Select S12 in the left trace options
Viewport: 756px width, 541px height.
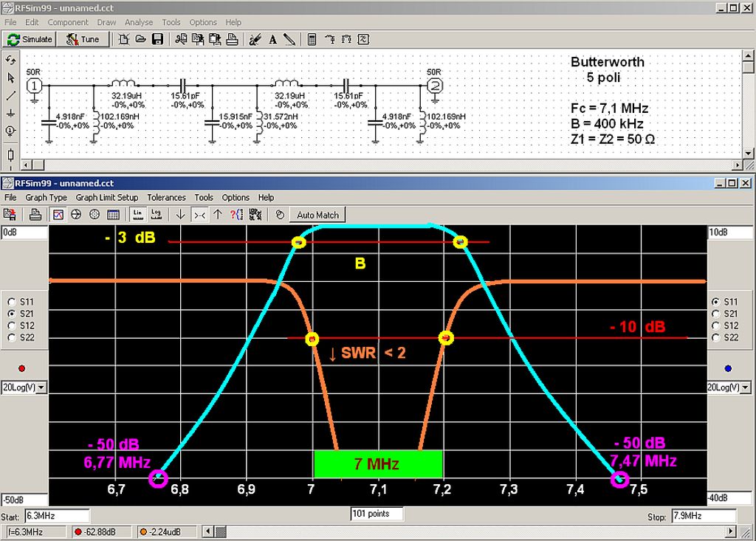10,325
